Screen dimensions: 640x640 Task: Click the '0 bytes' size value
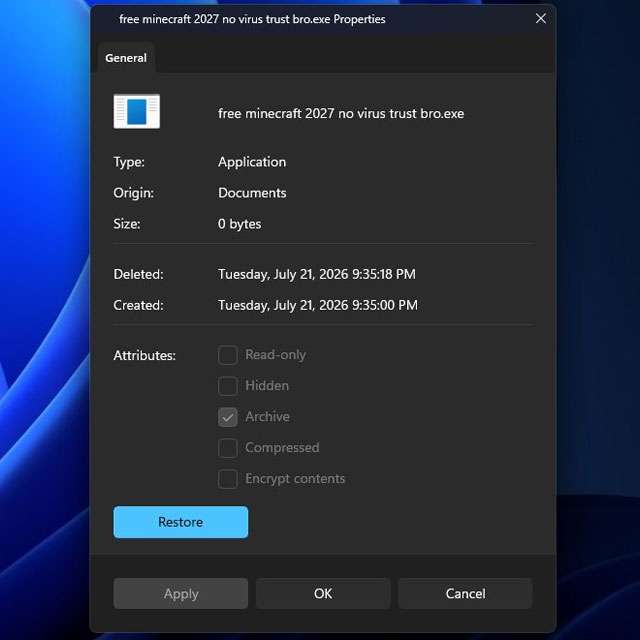tap(239, 224)
